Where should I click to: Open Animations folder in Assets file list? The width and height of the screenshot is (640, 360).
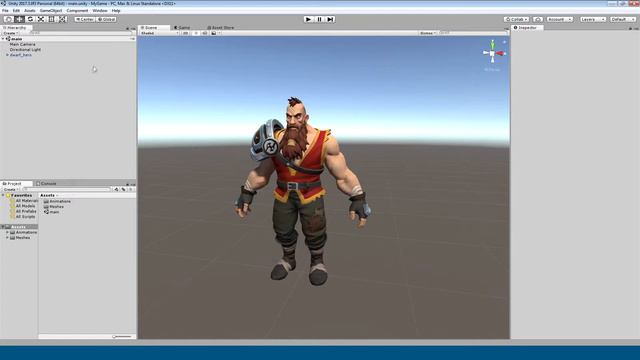pos(58,202)
